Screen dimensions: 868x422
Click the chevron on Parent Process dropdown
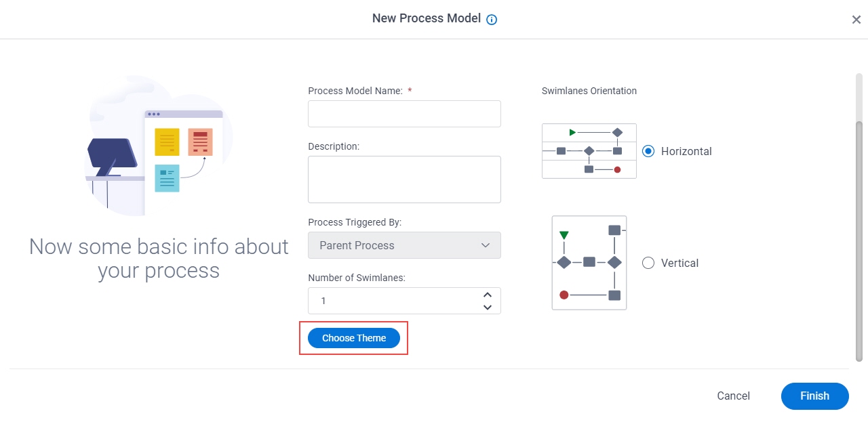point(486,245)
